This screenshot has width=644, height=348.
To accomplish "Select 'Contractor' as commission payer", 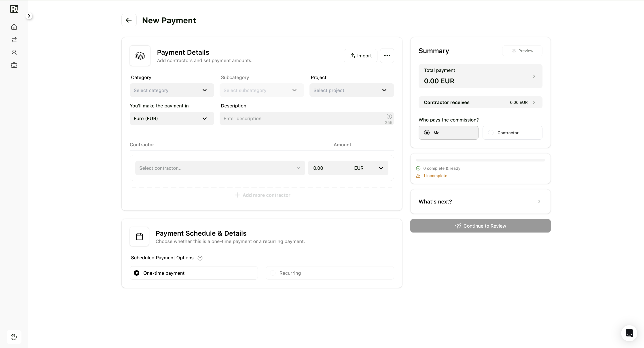I will [x=512, y=133].
